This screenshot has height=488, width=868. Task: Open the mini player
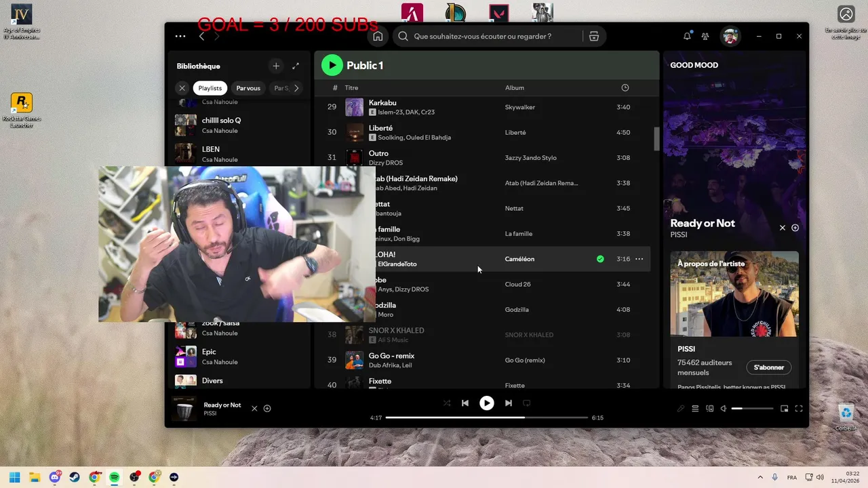pyautogui.click(x=785, y=409)
